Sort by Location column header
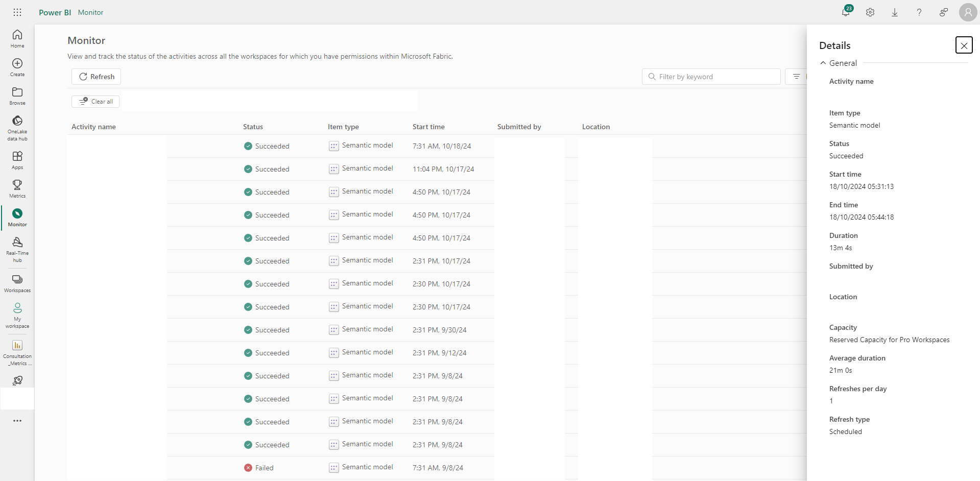This screenshot has width=980, height=481. pos(596,127)
